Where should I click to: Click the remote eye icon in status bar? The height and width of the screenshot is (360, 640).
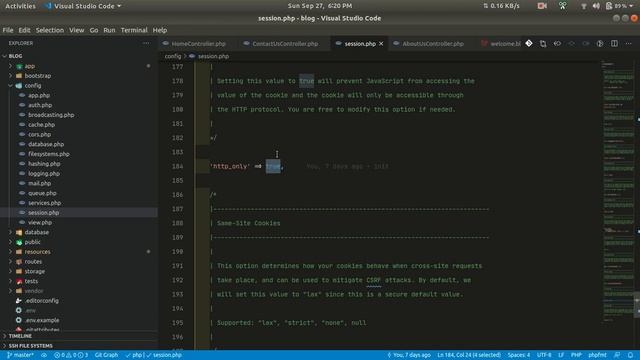click(44, 355)
